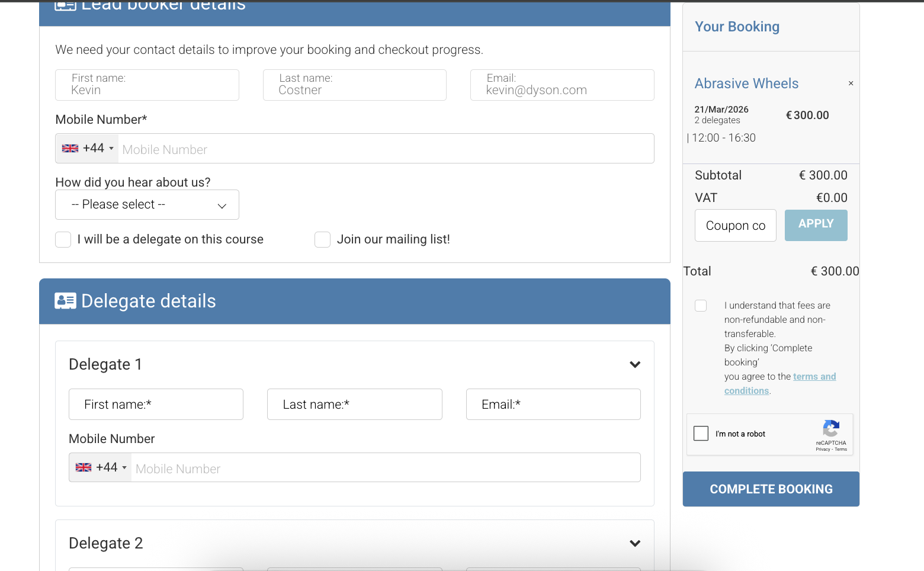Click the Delegate 1 Email field
924x571 pixels.
[553, 405]
